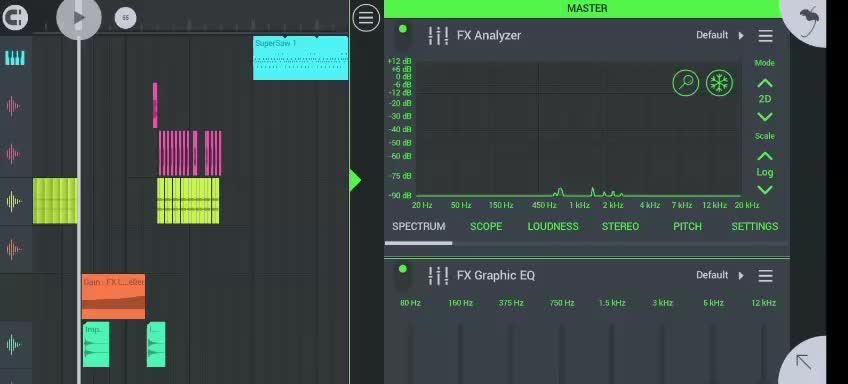Switch to the LOUDNESS tab
Screen dimensions: 848x384
[553, 227]
